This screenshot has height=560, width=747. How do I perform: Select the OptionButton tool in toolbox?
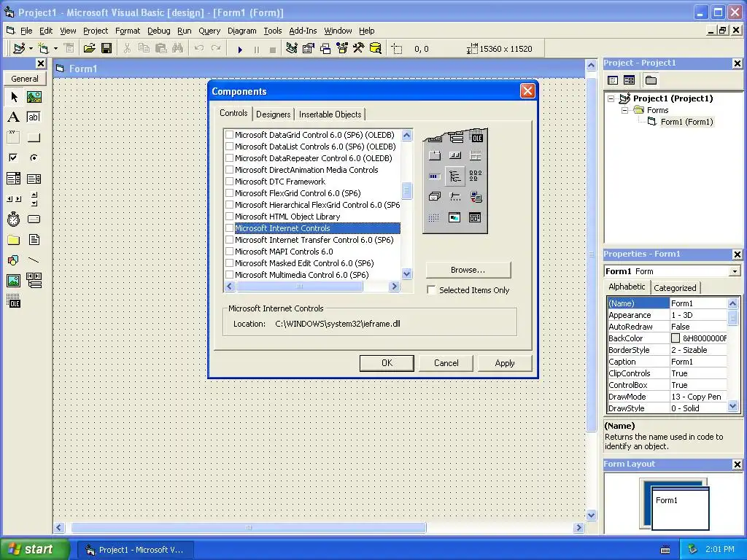pyautogui.click(x=34, y=157)
